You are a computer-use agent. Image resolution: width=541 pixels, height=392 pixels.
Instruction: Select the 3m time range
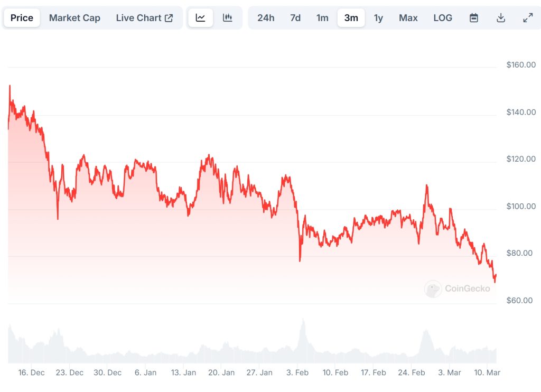click(351, 17)
